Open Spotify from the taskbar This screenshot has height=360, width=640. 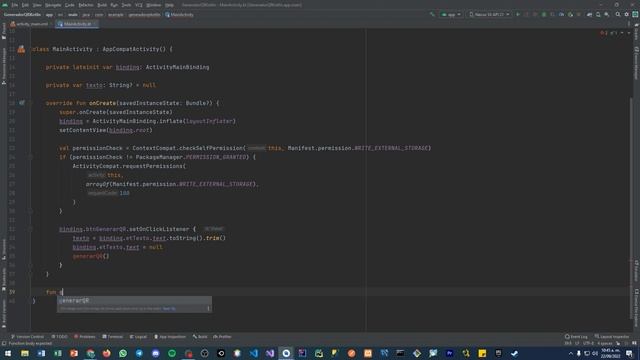(x=172, y=353)
